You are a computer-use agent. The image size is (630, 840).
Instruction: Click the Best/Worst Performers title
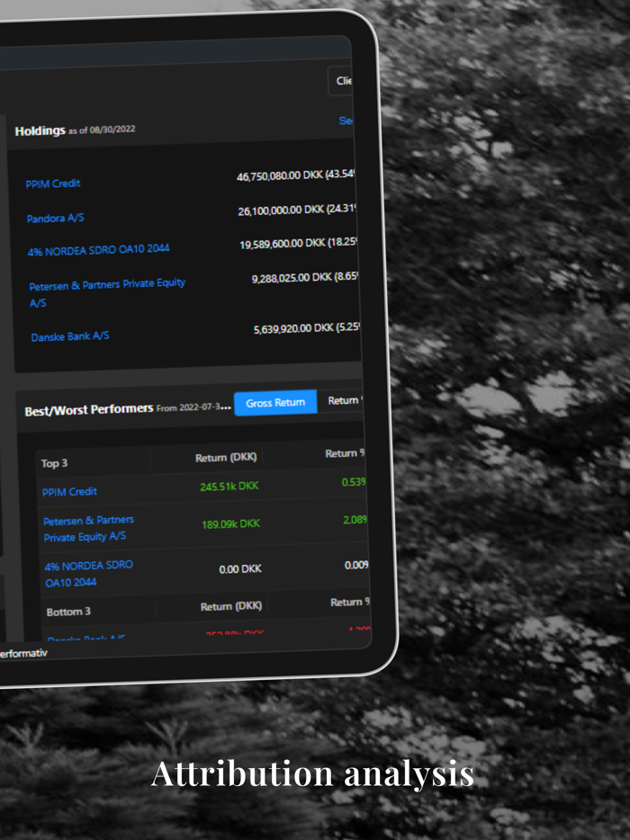point(89,410)
